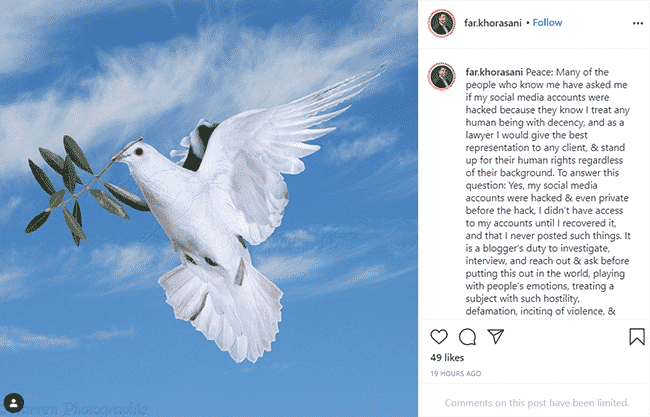Open far.khorasani profile from header username
Screen dimensions: 650x417
492,23
